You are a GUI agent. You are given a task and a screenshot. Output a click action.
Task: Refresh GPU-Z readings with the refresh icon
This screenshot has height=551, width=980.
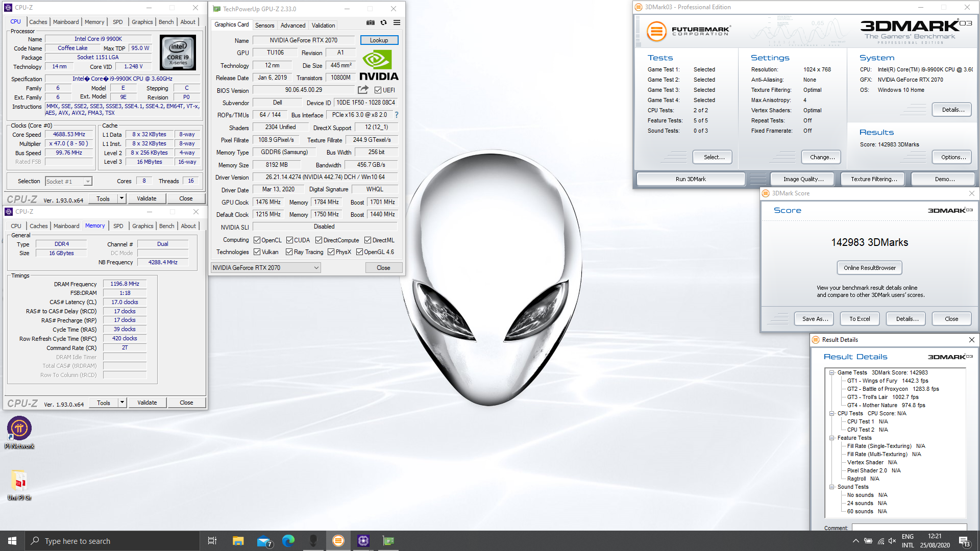(x=384, y=23)
